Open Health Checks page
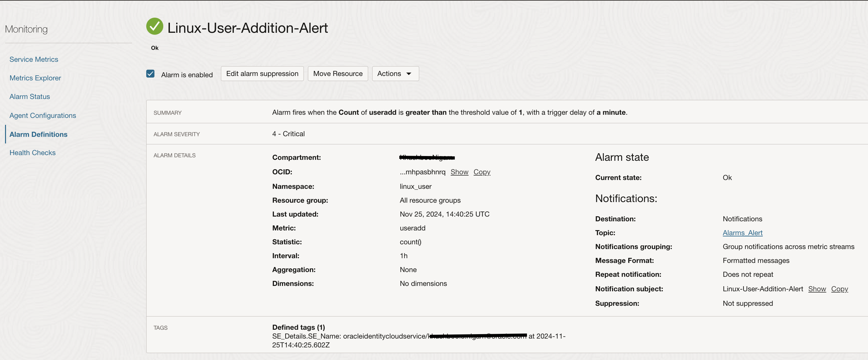This screenshot has height=360, width=868. coord(32,153)
